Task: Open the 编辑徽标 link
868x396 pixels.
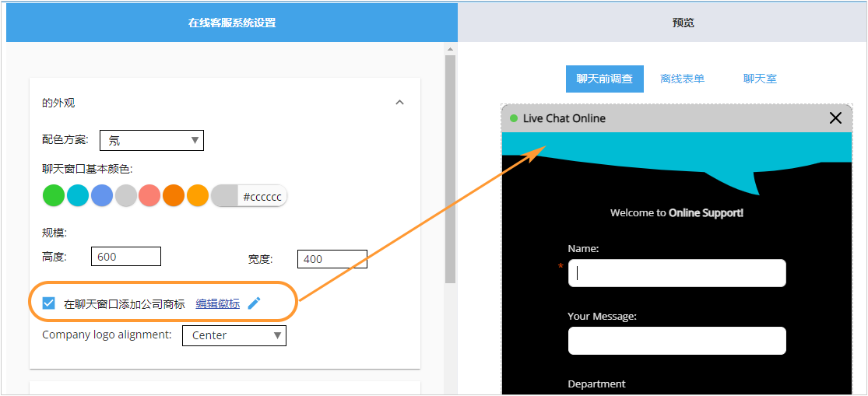Action: 217,303
